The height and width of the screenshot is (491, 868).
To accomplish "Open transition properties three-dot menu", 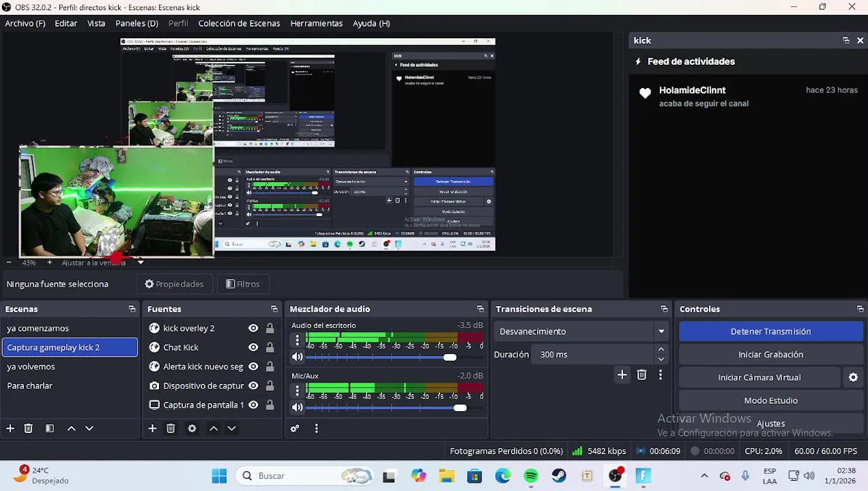I will point(660,374).
